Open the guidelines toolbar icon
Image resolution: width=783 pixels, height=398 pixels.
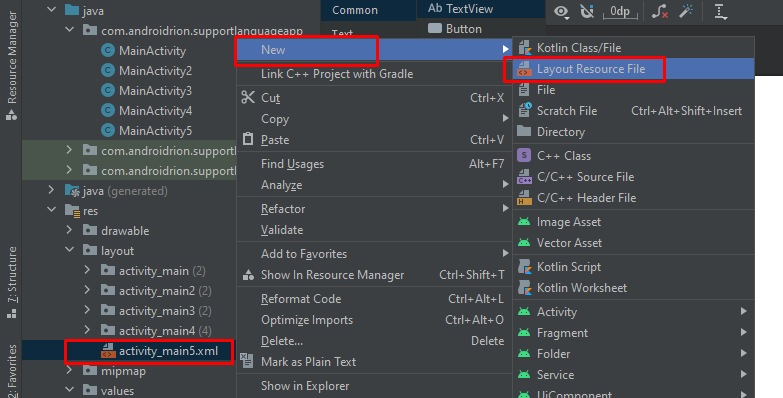pyautogui.click(x=720, y=11)
